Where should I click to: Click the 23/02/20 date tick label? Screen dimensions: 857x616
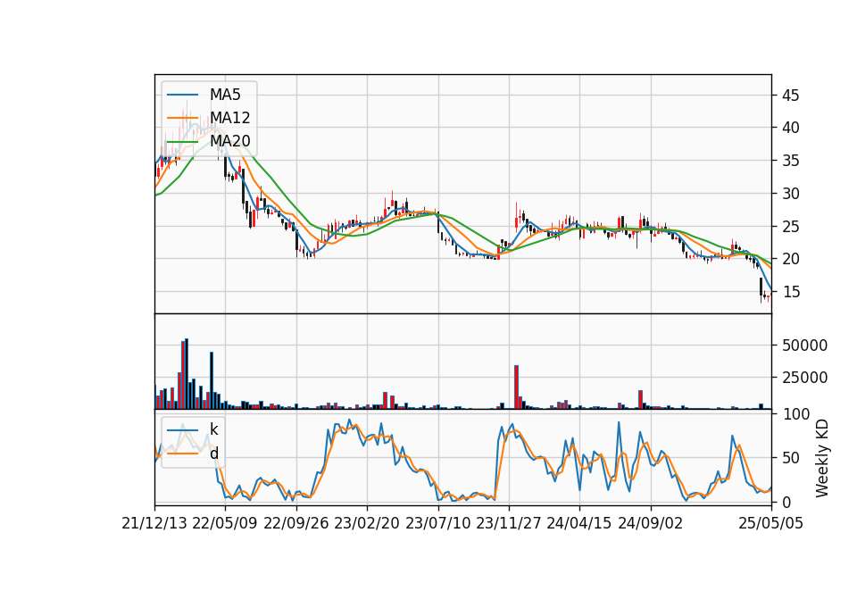click(x=367, y=523)
